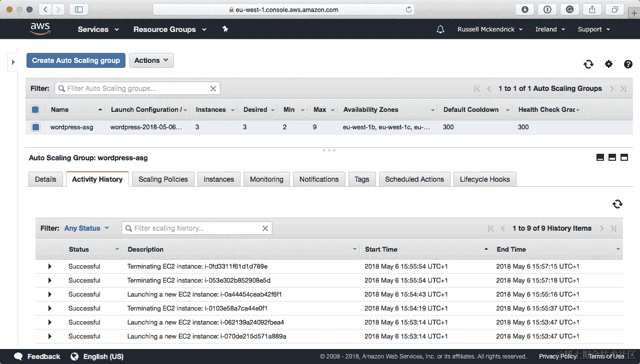Sort history by Start Time column
Viewport: 640px width, 364px height.
(425, 249)
